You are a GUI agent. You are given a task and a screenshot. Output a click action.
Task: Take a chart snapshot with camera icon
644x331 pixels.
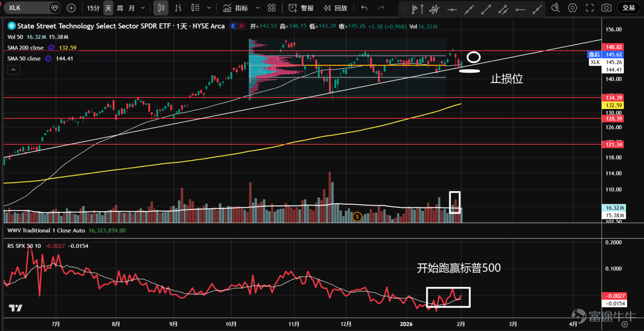607,8
